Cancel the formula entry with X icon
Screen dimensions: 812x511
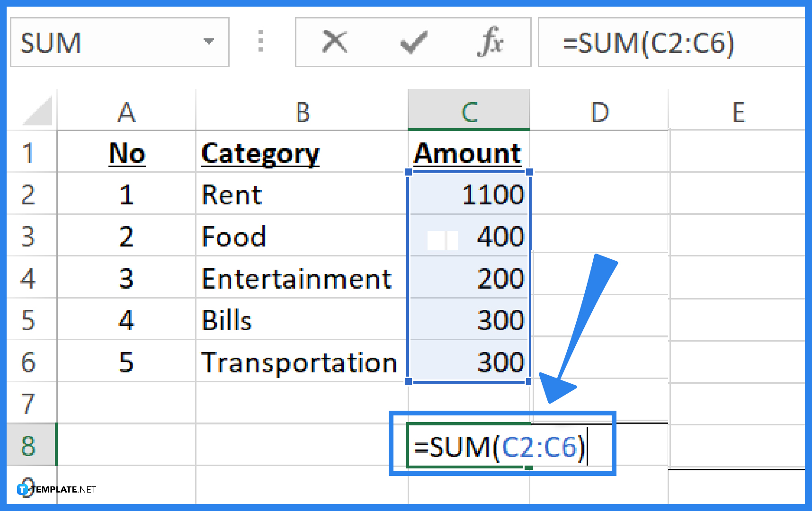pos(335,42)
